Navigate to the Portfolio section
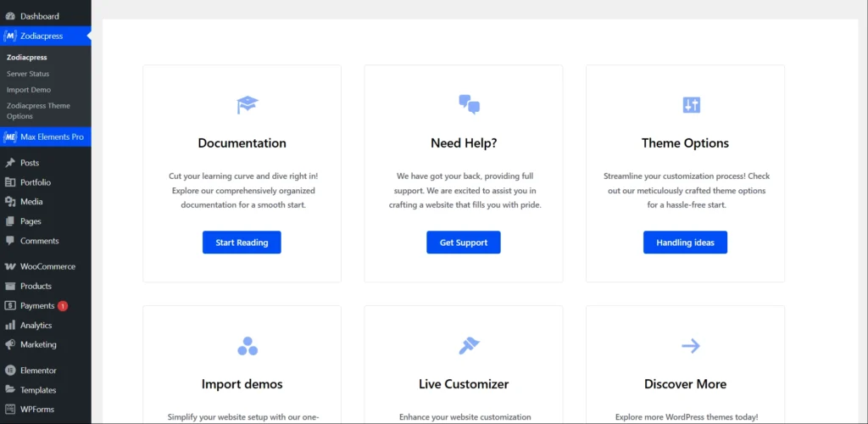Image resolution: width=868 pixels, height=424 pixels. point(36,182)
